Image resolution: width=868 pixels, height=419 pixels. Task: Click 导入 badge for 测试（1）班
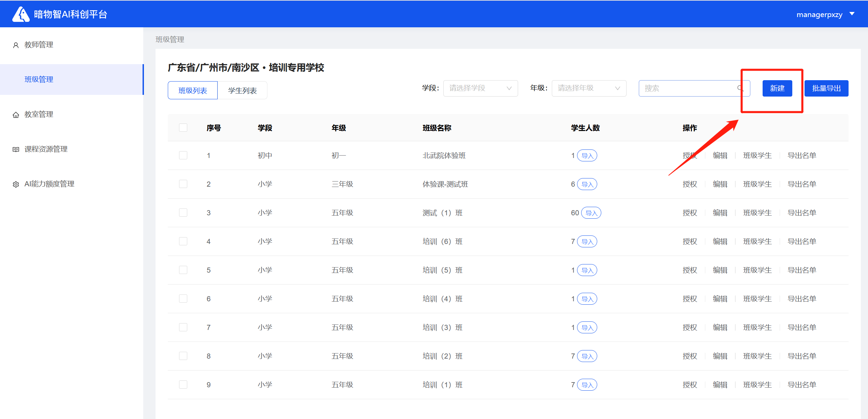(591, 213)
